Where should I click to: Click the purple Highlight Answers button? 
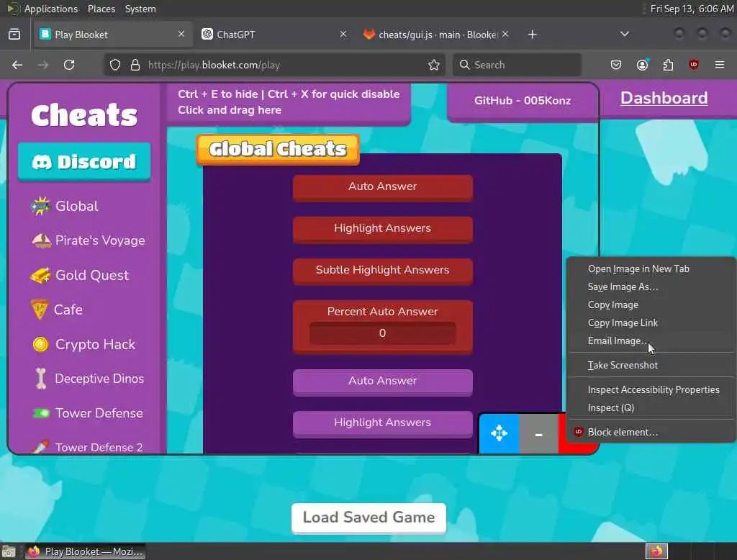(x=383, y=424)
